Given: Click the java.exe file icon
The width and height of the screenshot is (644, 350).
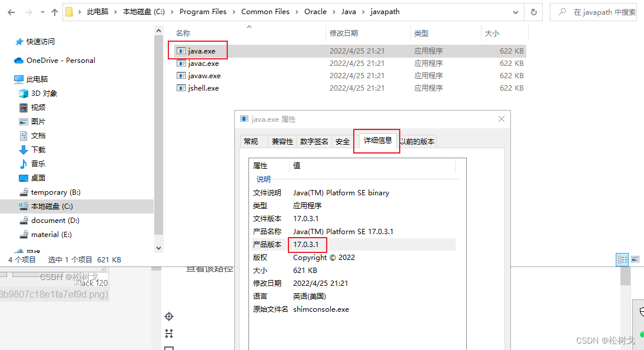Looking at the screenshot, I should [x=181, y=51].
